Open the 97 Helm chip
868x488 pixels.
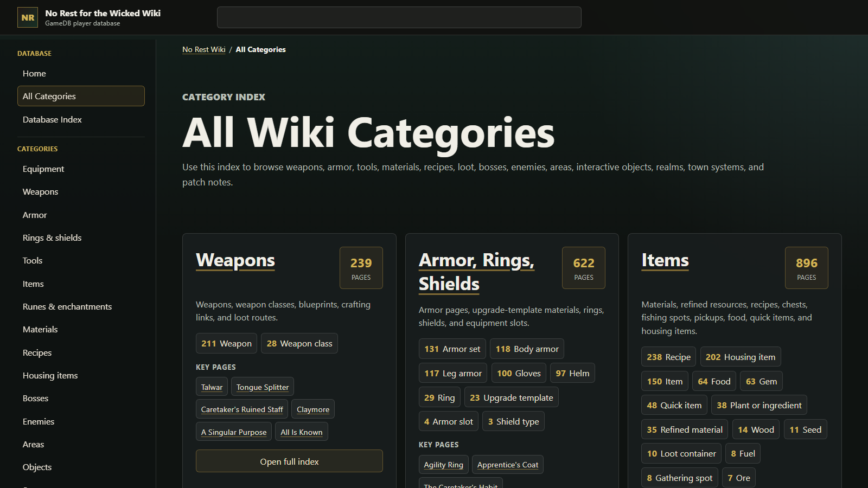(572, 373)
